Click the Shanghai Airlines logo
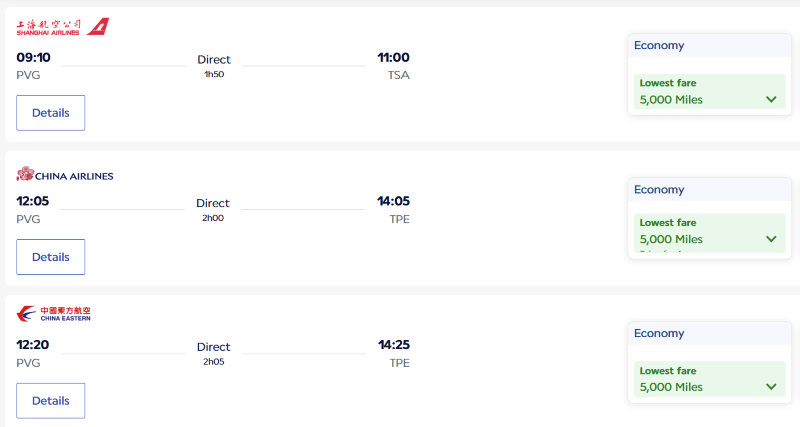The height and width of the screenshot is (427, 800). tap(62, 26)
